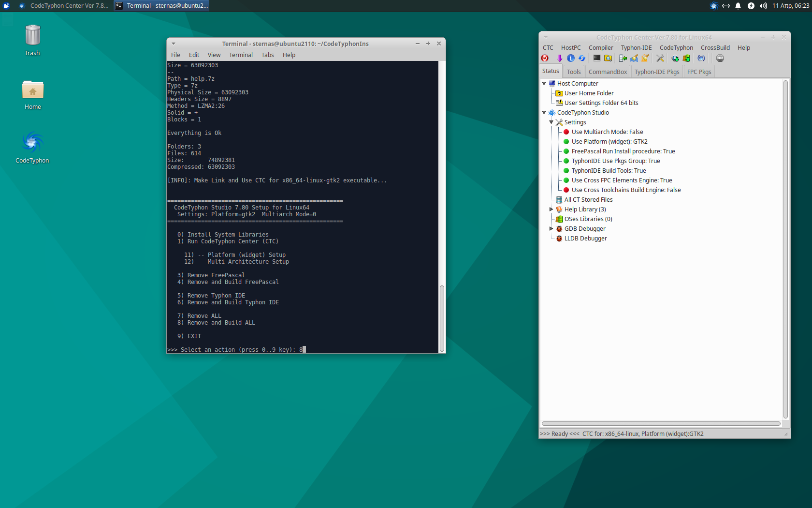Click the clock showing 11 Απρ, 06:23
This screenshot has width=812, height=508.
(791, 6)
